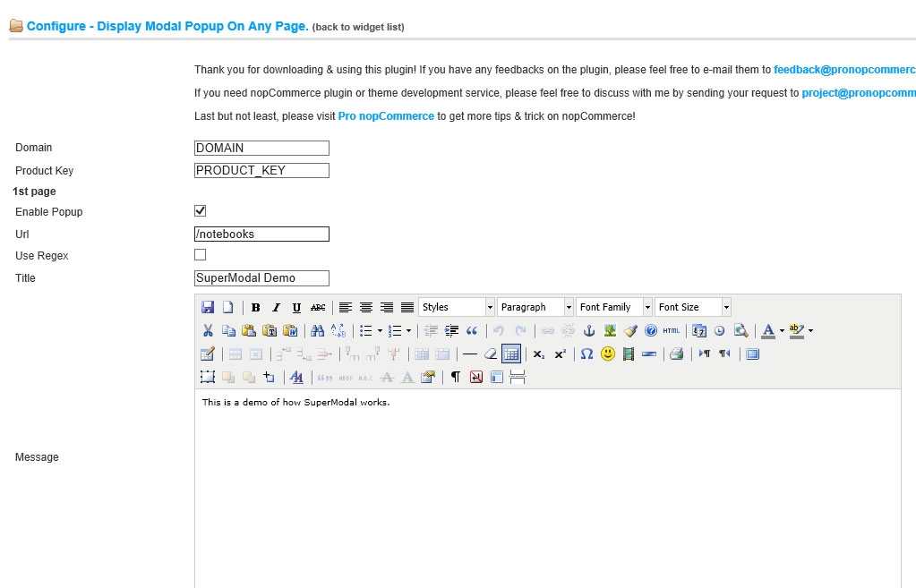916x588 pixels.
Task: Click the Preview magnifier icon
Action: point(741,330)
